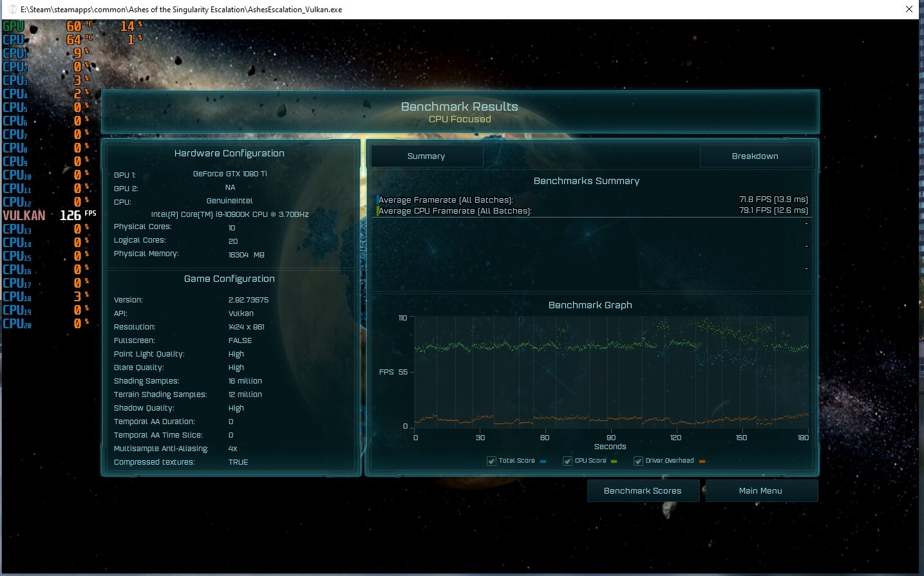Click the Terrain Shading Samples value 12 million
The height and width of the screenshot is (576, 924).
(245, 395)
